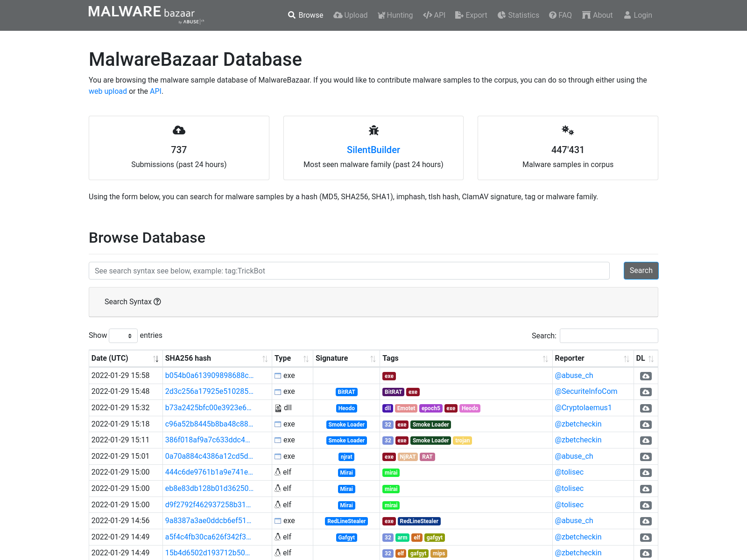Open hash b054b0a613909898688c details
Screen dimensions: 747x560
tap(209, 375)
